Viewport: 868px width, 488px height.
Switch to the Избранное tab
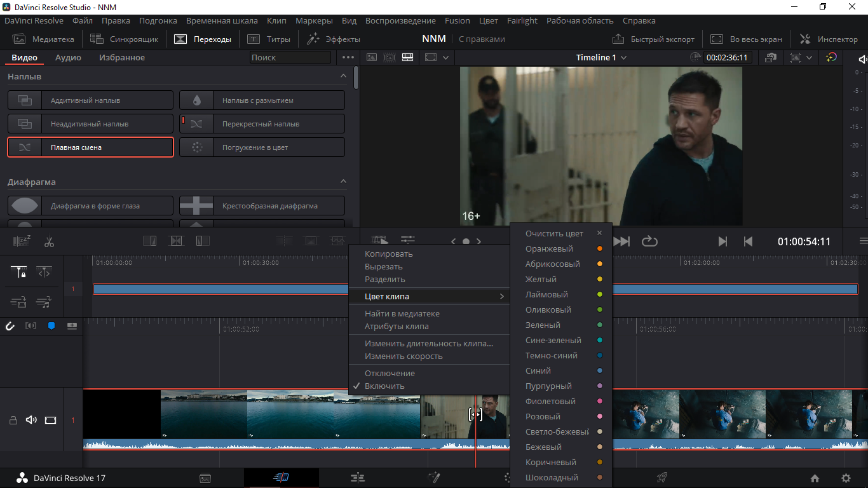pos(122,57)
